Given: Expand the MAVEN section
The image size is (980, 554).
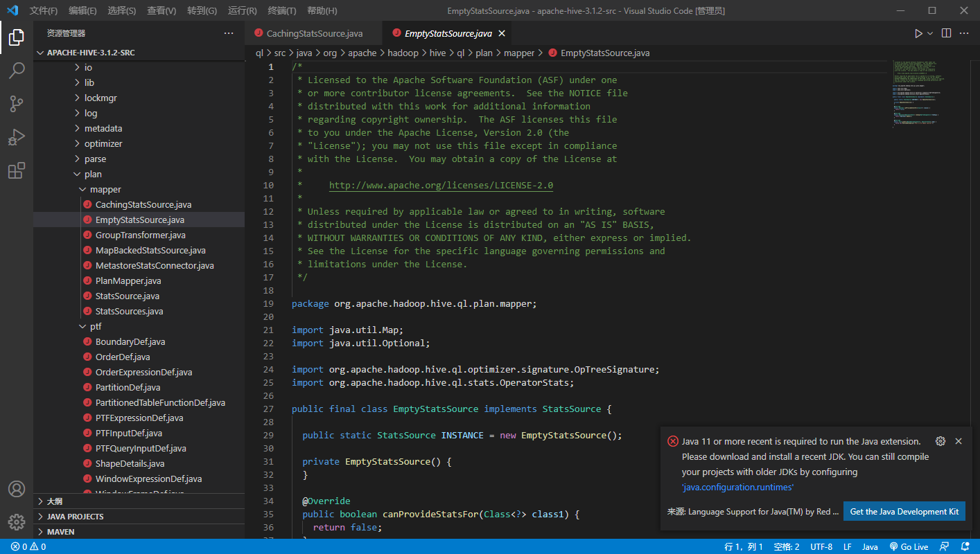Looking at the screenshot, I should (139, 532).
